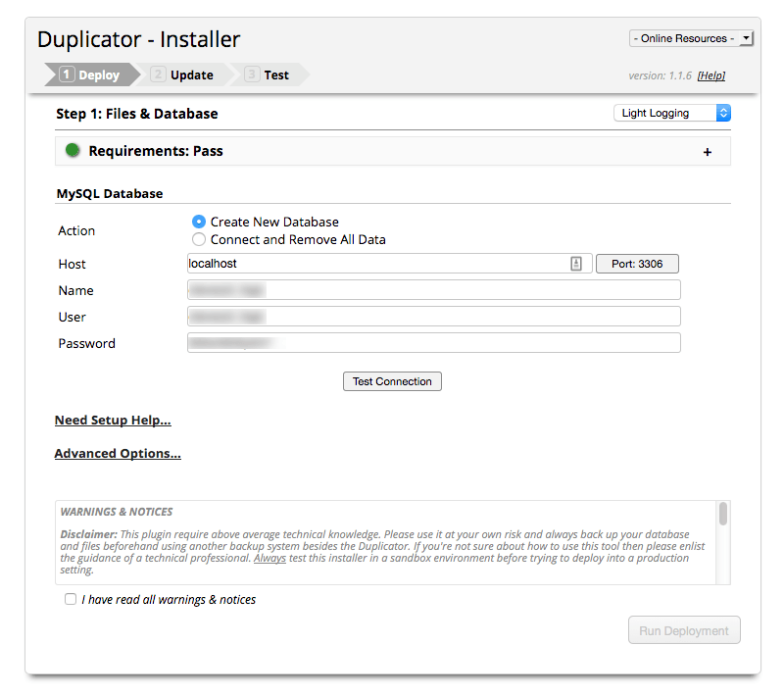Viewport: 784px width, 696px height.
Task: Click the Duplicator - Installer title
Action: [138, 39]
